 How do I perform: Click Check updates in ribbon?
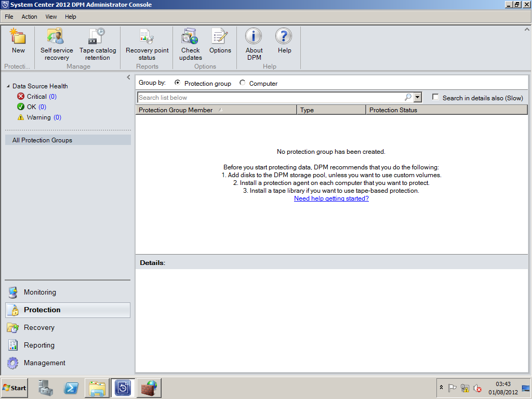pos(190,44)
